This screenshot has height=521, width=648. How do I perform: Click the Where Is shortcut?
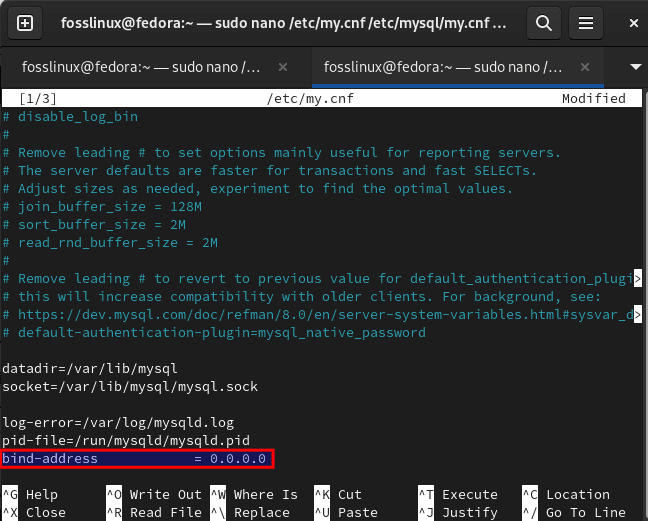tap(254, 495)
